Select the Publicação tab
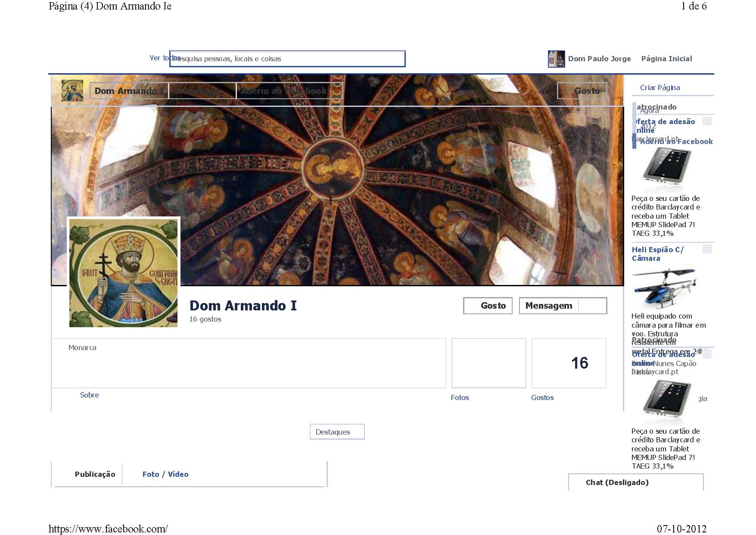 [x=95, y=474]
